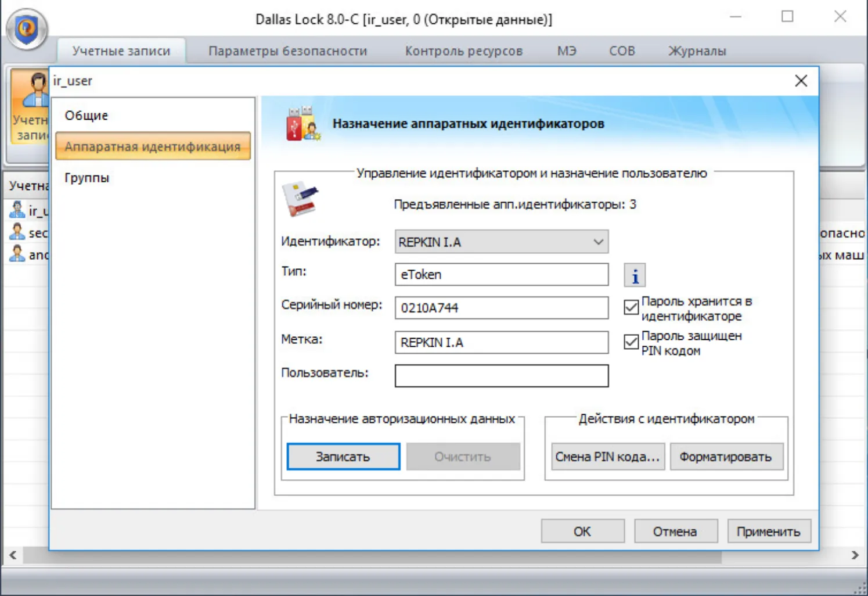The image size is (868, 596).
Task: Click the Dallas Lock shield logo button
Action: coord(27,28)
